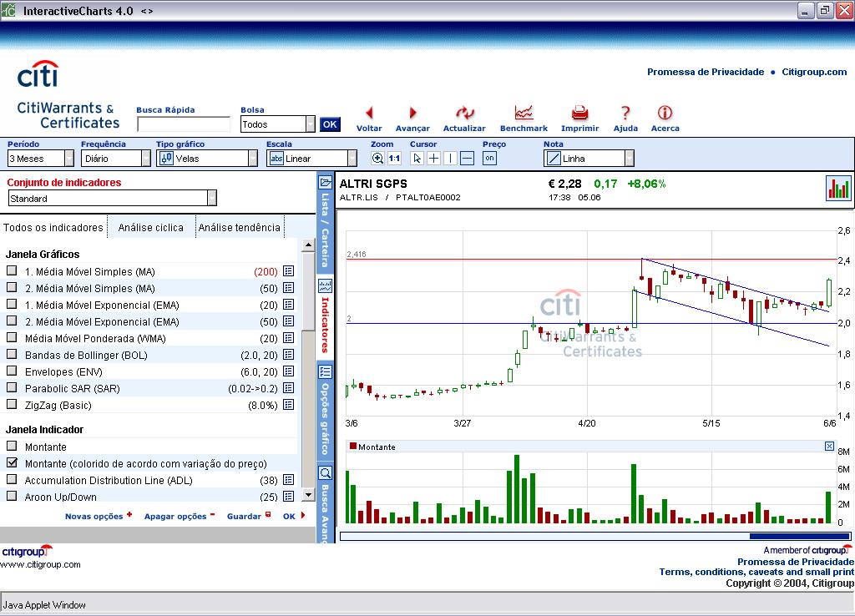Click the bar chart icon beside price
The height and width of the screenshot is (616, 855).
pyautogui.click(x=837, y=189)
